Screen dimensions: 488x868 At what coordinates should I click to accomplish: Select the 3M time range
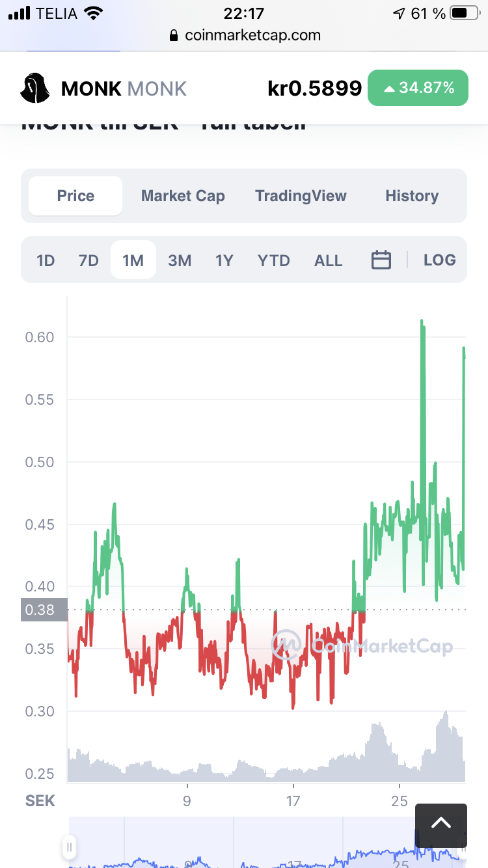[x=180, y=260]
